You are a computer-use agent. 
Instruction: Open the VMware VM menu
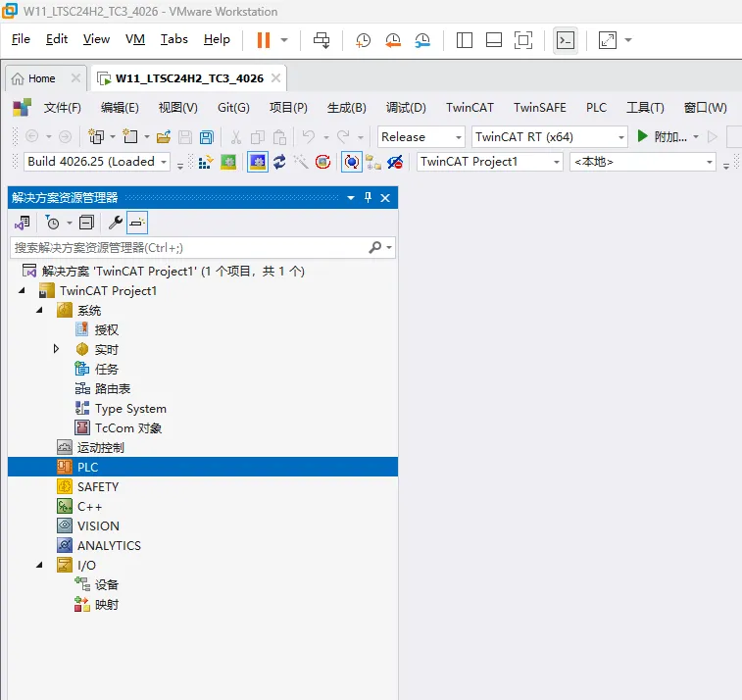click(135, 39)
